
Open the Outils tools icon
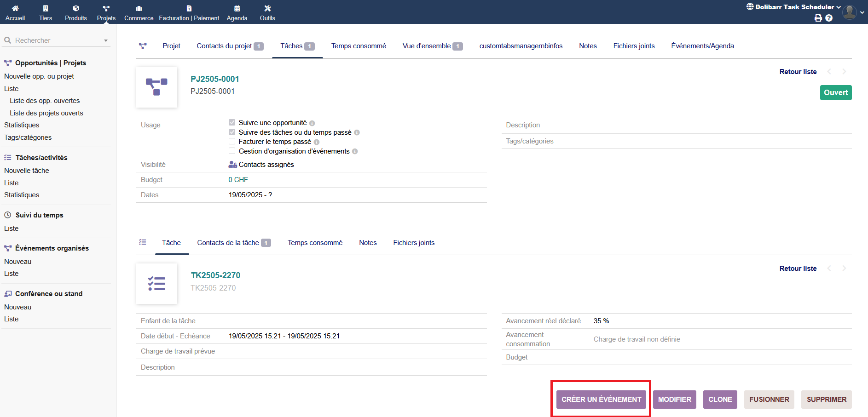[267, 8]
